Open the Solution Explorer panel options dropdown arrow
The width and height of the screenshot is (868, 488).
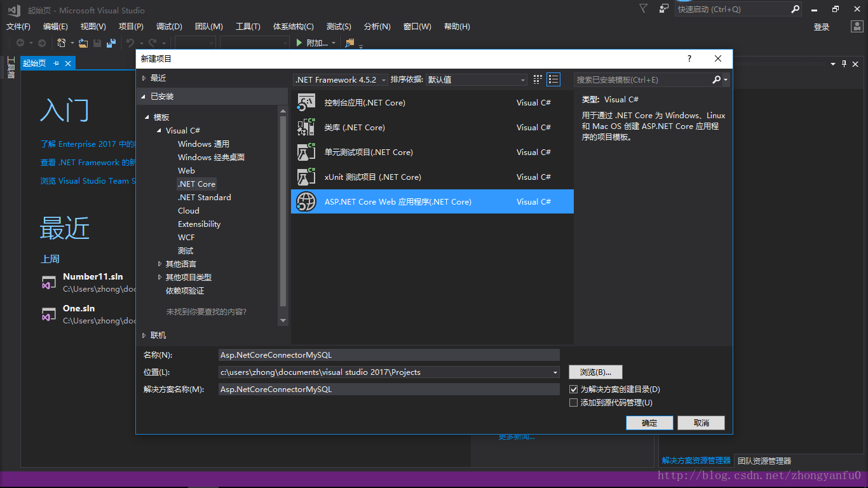pos(832,64)
